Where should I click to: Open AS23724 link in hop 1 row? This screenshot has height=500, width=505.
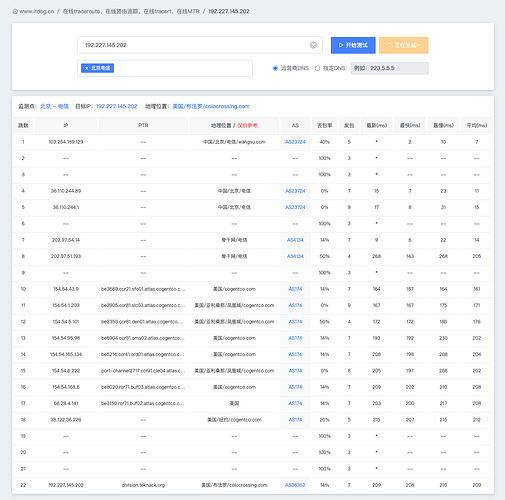click(295, 142)
